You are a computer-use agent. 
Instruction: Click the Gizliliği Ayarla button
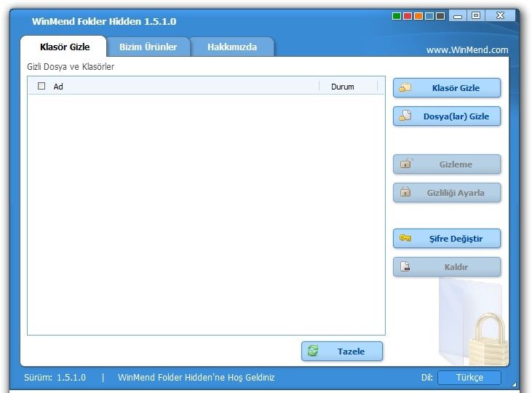coord(447,193)
